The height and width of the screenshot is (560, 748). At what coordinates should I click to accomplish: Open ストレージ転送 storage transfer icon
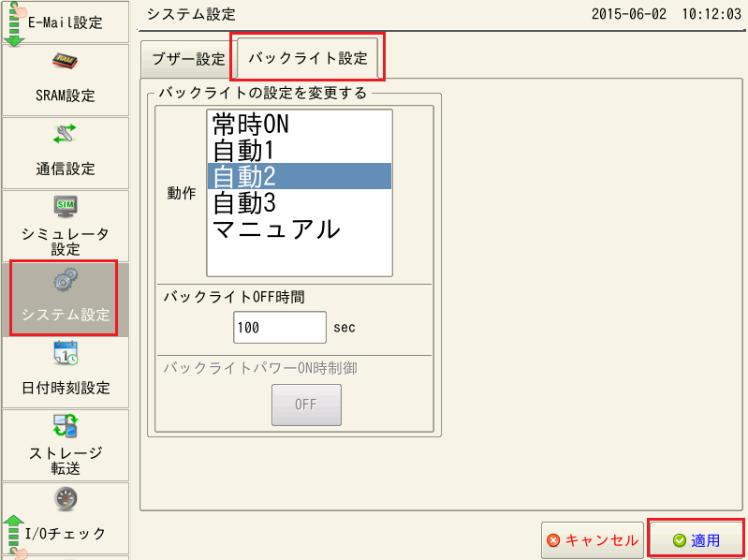click(65, 425)
